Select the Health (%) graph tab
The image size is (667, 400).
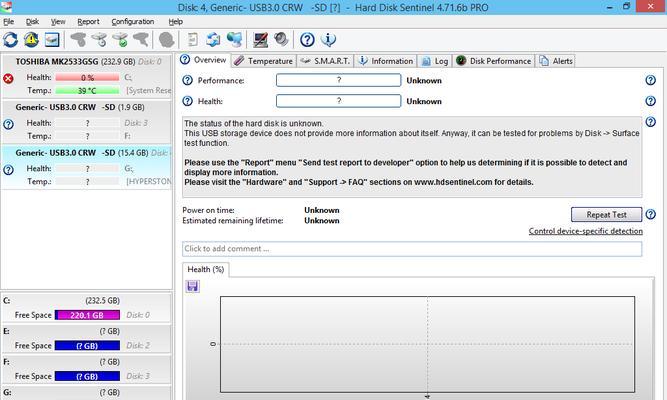tap(206, 269)
